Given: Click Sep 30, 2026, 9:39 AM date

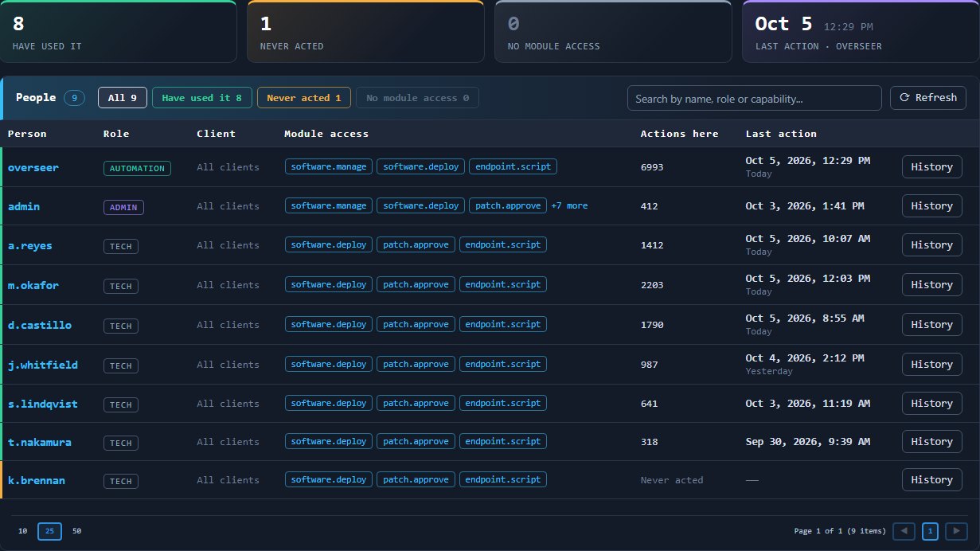Looking at the screenshot, I should (808, 442).
